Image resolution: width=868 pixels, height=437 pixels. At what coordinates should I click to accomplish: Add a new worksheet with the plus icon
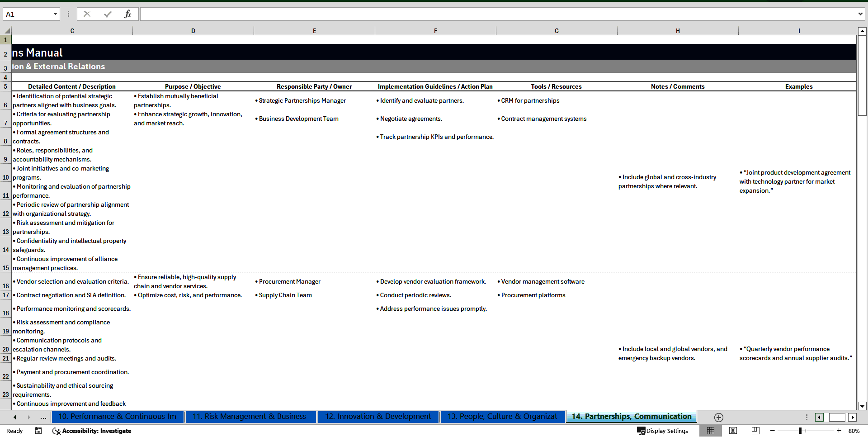click(x=718, y=417)
